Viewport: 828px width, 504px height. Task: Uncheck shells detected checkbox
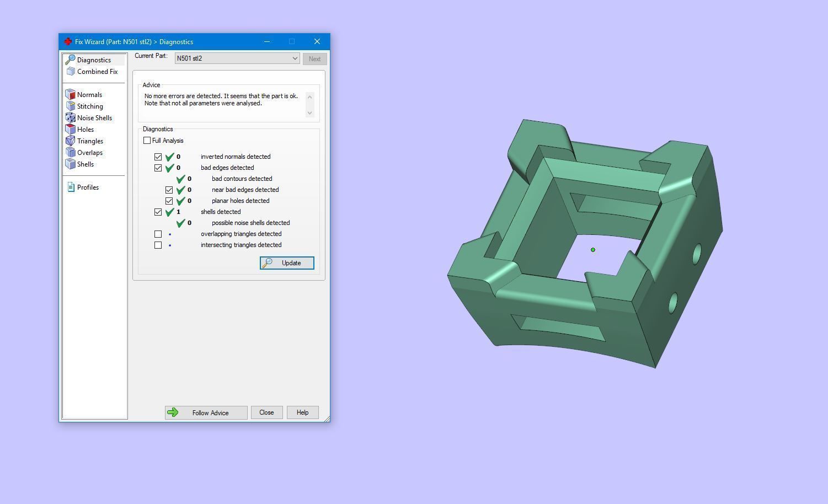(158, 212)
